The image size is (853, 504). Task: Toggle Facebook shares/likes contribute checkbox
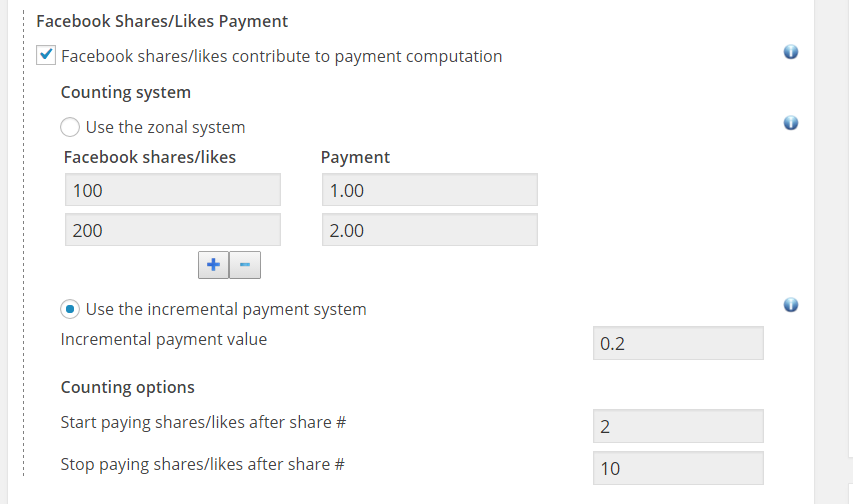pos(46,56)
